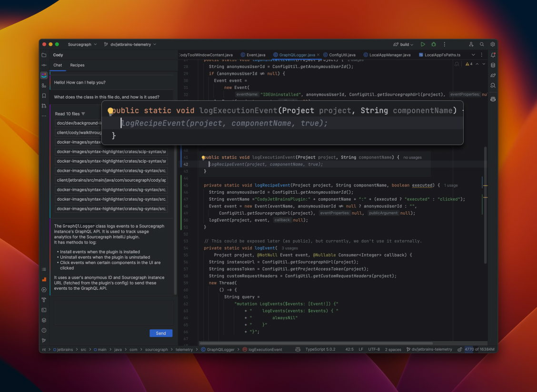Close the GraphQlLogger.java tab
537x392 pixels.
318,55
